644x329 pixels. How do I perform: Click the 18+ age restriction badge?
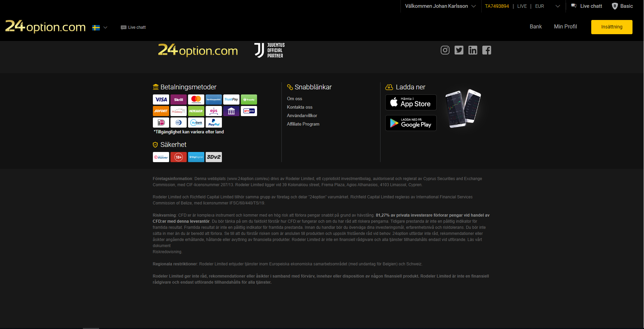[x=179, y=157]
